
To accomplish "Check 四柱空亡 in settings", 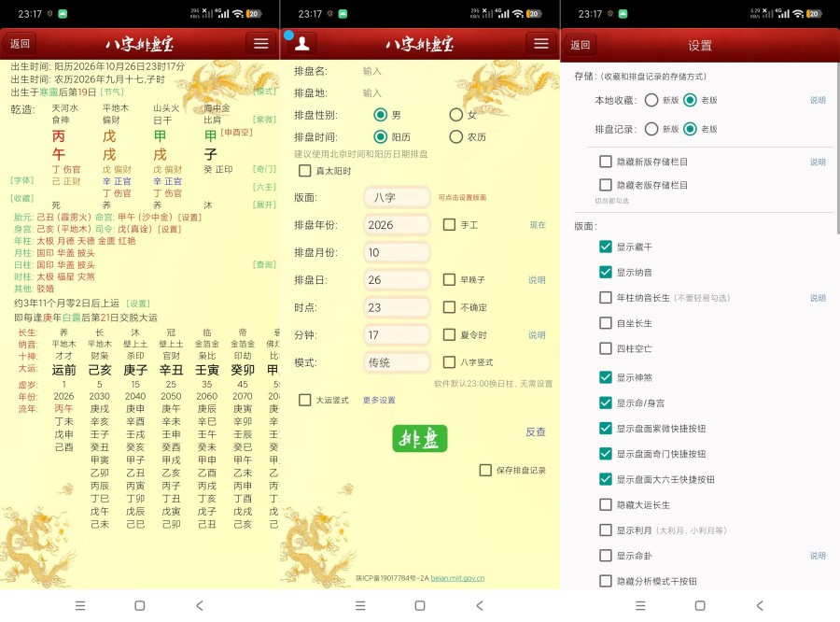I will tap(606, 348).
